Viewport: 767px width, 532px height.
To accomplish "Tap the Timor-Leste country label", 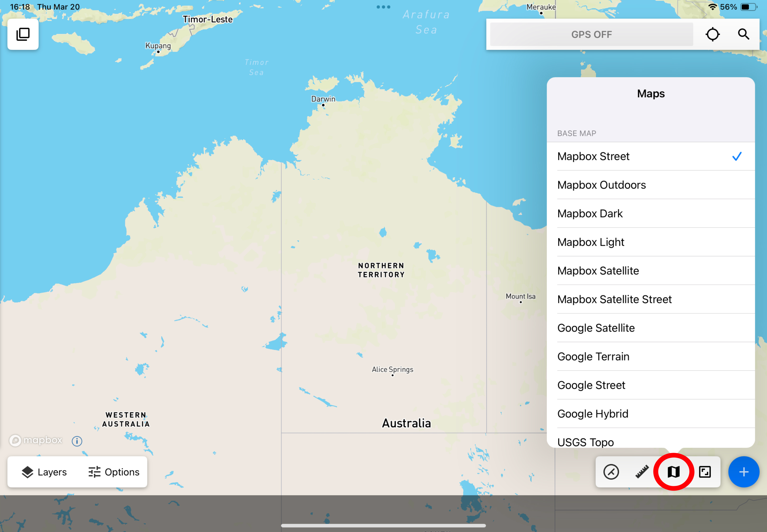I will (x=207, y=19).
